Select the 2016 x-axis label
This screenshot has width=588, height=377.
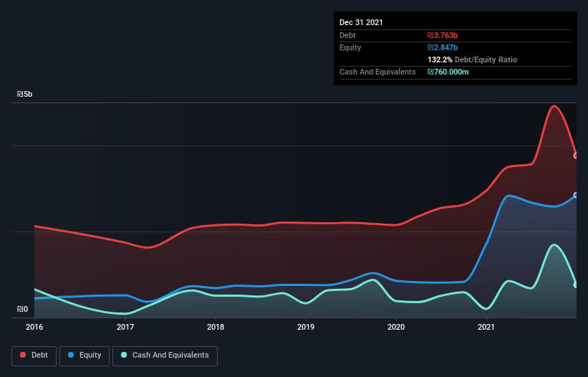pos(34,327)
